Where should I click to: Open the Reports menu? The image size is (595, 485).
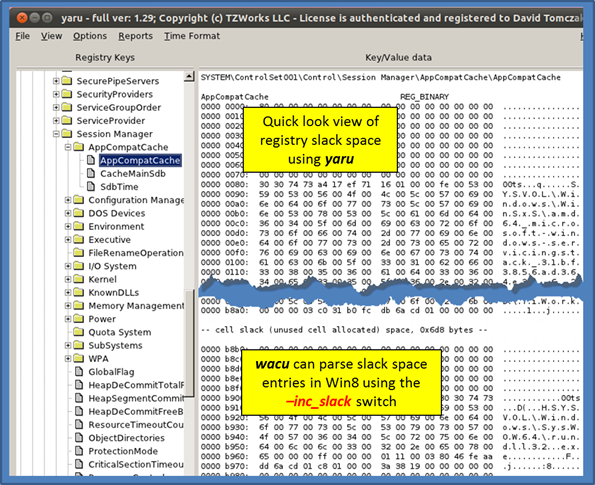(x=135, y=36)
